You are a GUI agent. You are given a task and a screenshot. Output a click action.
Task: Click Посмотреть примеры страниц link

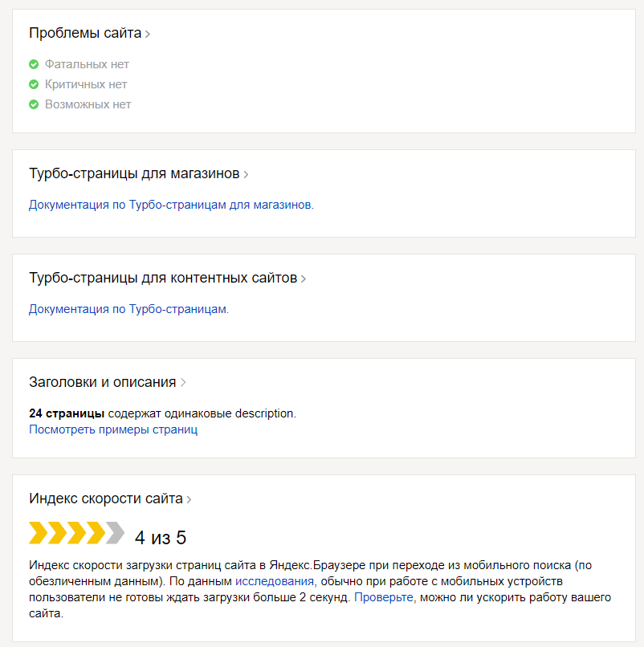pos(113,429)
